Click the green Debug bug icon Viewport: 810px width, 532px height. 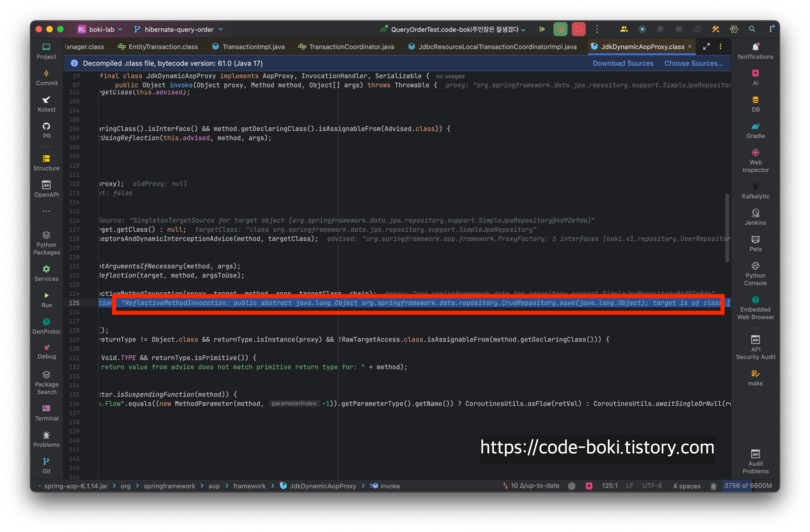tap(560, 29)
